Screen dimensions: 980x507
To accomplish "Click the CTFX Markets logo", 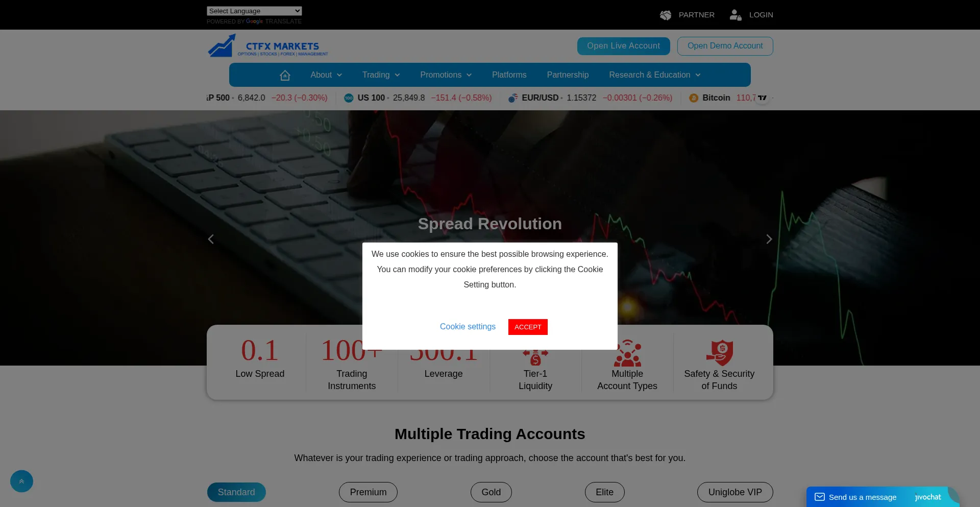I will 268,46.
